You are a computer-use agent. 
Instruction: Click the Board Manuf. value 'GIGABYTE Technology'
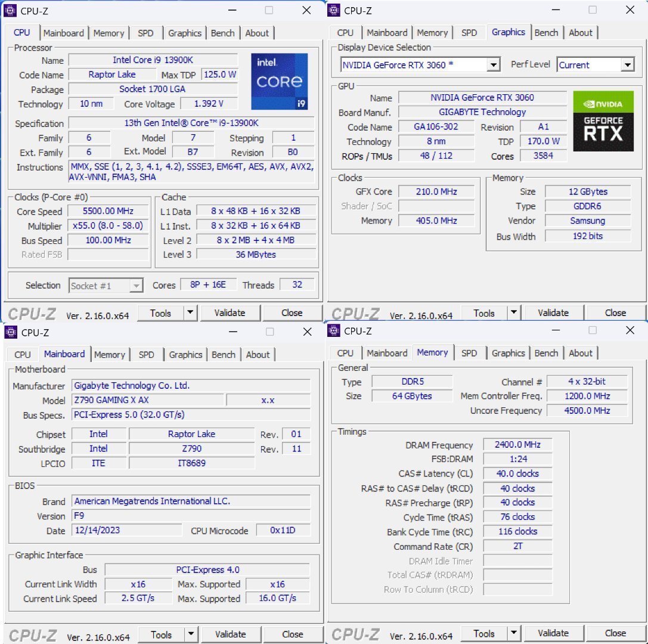pyautogui.click(x=482, y=112)
